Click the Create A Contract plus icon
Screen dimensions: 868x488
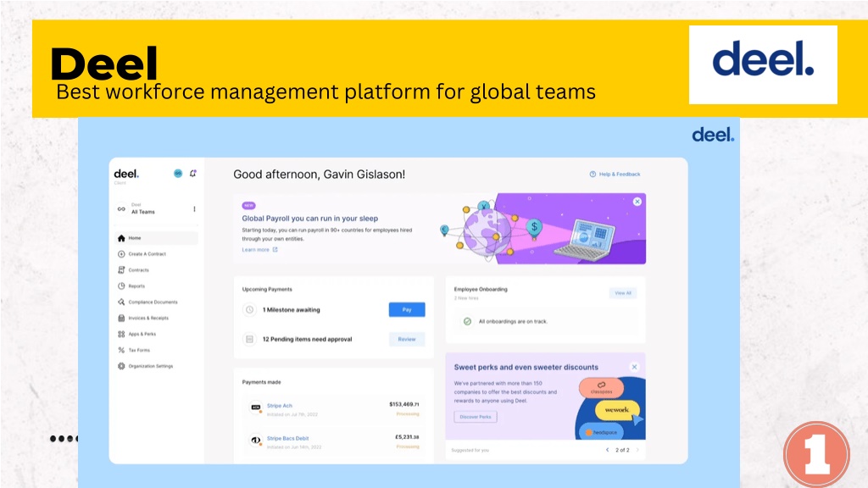(x=121, y=254)
